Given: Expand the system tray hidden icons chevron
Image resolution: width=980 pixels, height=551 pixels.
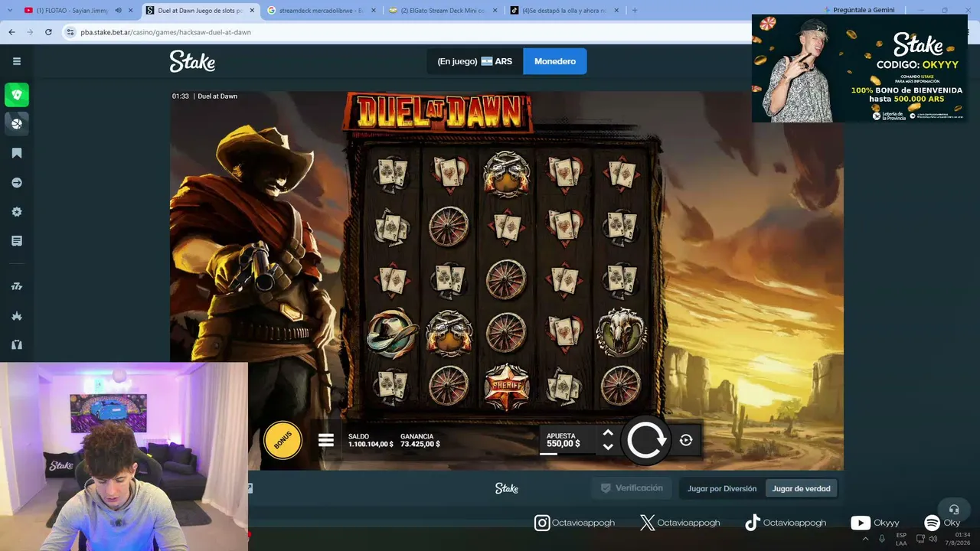Looking at the screenshot, I should pyautogui.click(x=866, y=539).
